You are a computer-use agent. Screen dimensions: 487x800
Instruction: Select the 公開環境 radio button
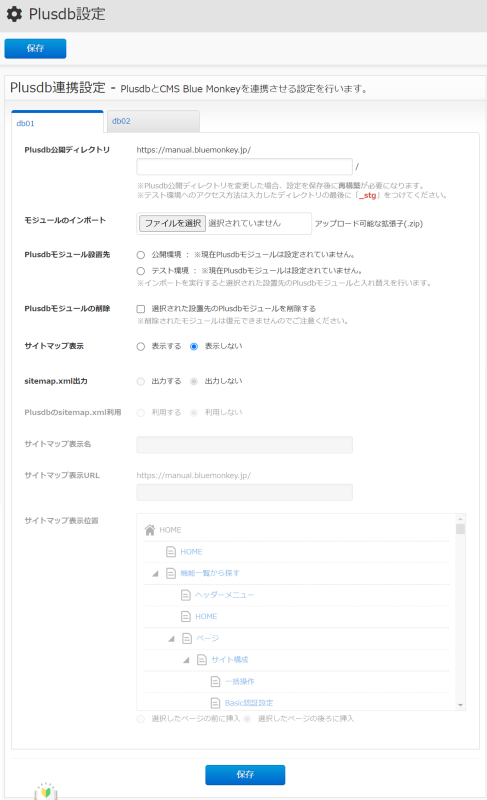click(x=141, y=255)
